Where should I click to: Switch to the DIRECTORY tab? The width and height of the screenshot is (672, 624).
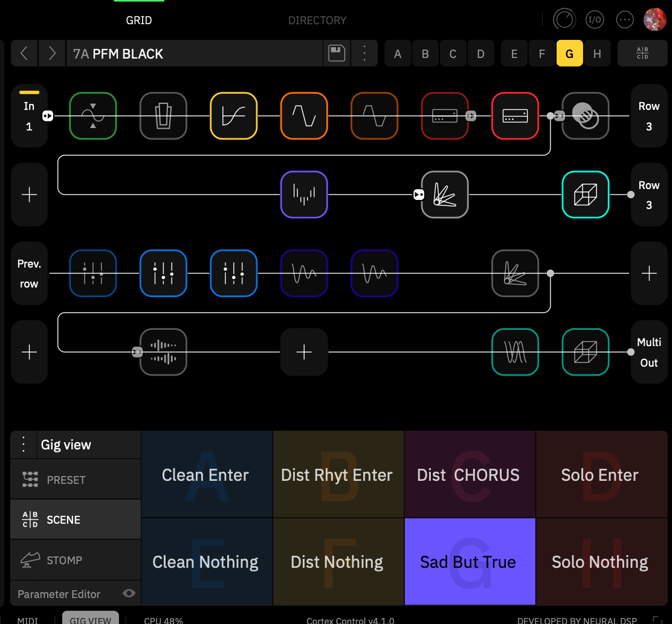[317, 20]
